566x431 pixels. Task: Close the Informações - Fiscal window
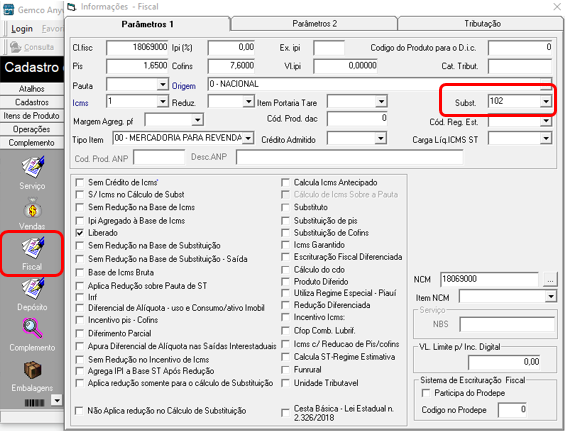click(557, 7)
